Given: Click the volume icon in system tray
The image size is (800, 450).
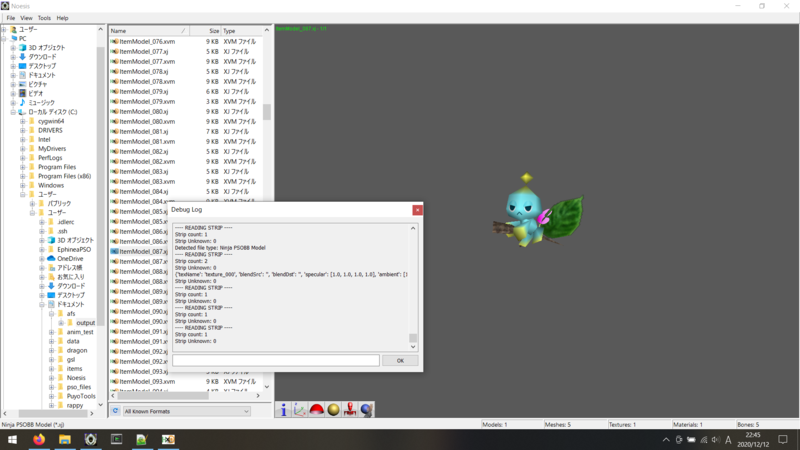Looking at the screenshot, I should click(x=715, y=440).
